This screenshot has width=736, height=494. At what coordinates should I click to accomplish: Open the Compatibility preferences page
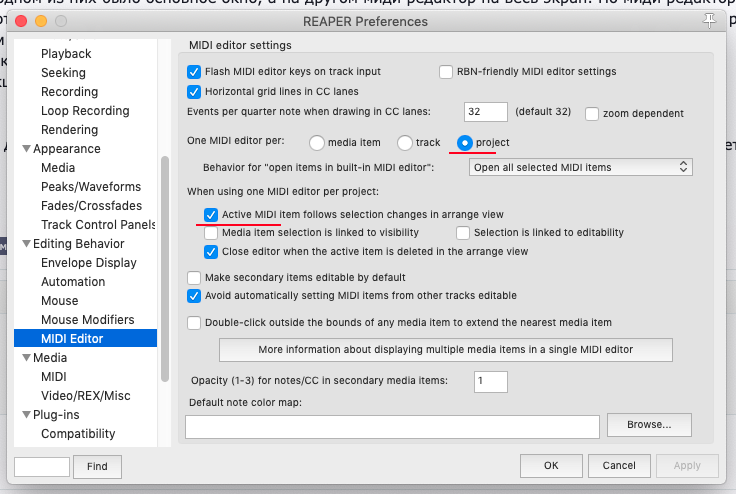(78, 434)
